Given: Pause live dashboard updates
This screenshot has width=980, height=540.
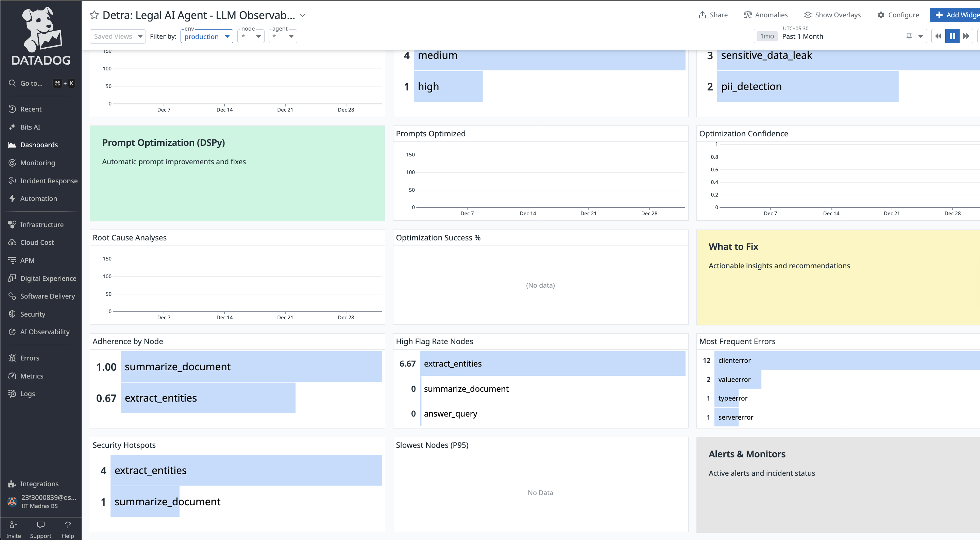Looking at the screenshot, I should pyautogui.click(x=952, y=36).
